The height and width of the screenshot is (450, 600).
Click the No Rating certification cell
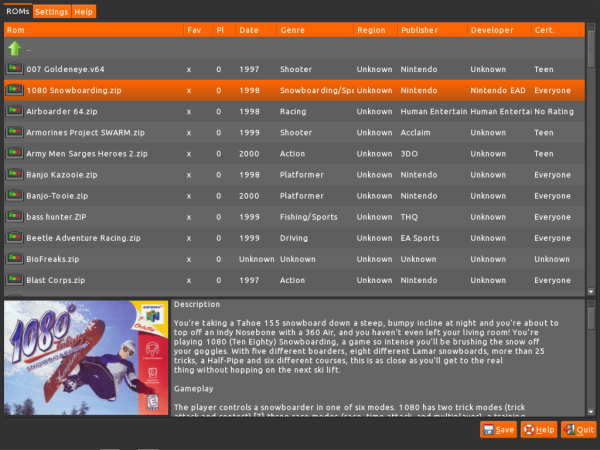[554, 111]
